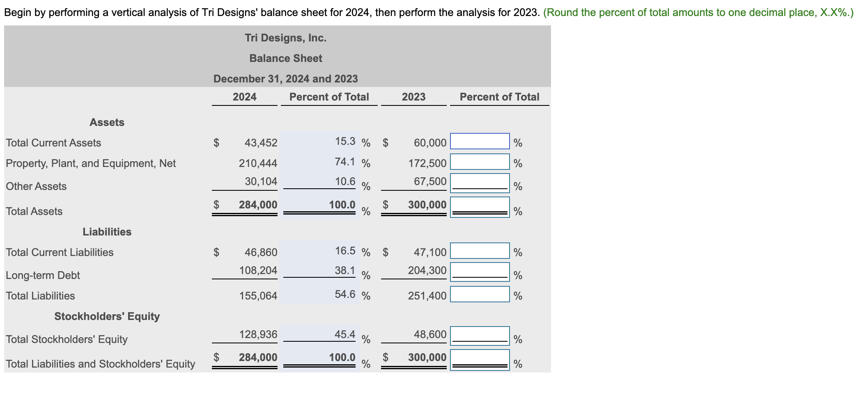Click the 16.5 percent value

tap(345, 251)
